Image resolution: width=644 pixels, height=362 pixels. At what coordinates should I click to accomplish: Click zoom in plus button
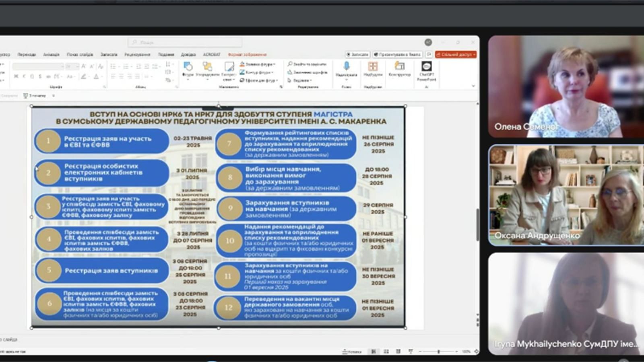(x=456, y=352)
